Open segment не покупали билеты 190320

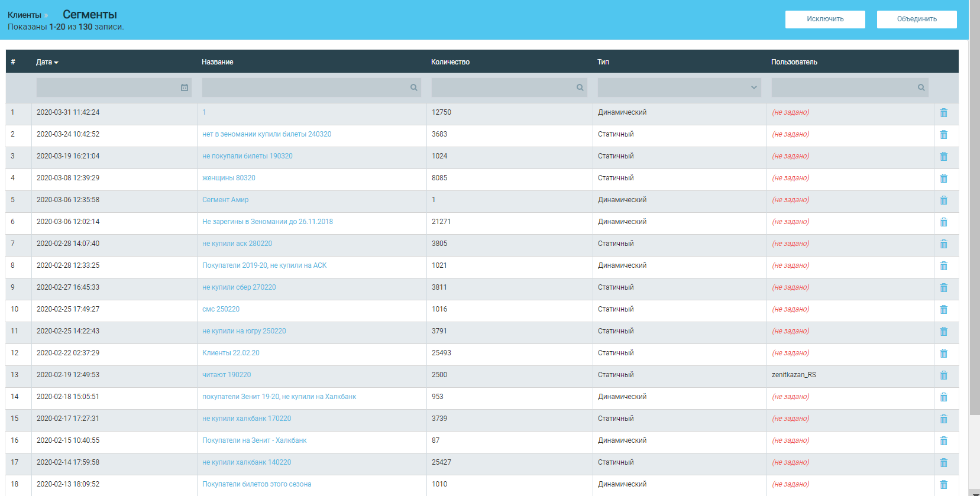point(247,156)
